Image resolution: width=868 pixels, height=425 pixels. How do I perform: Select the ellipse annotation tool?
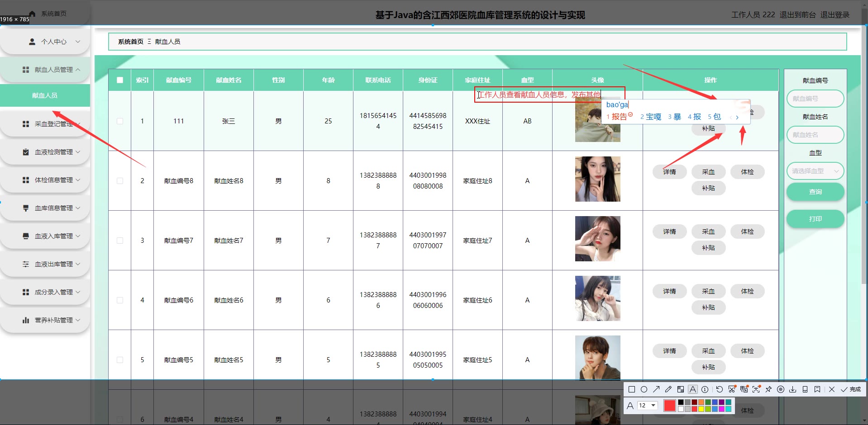point(644,389)
